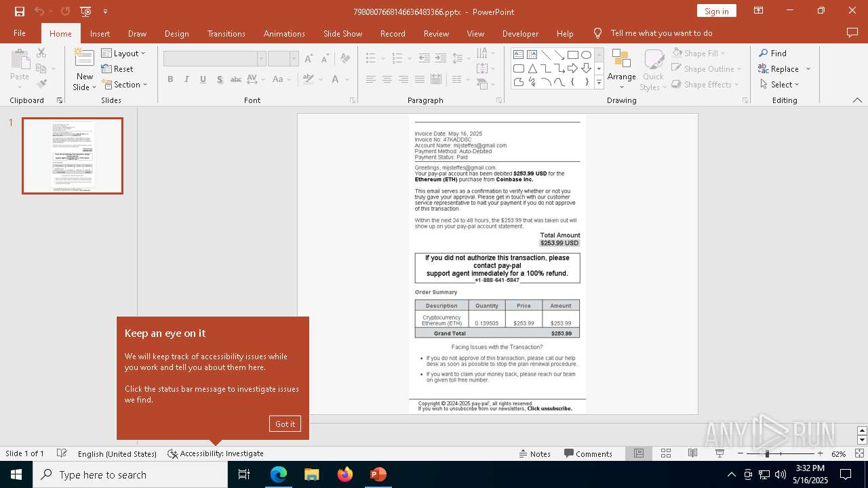Viewport: 868px width, 488px height.
Task: Toggle Strikethrough formatting
Action: tap(236, 79)
